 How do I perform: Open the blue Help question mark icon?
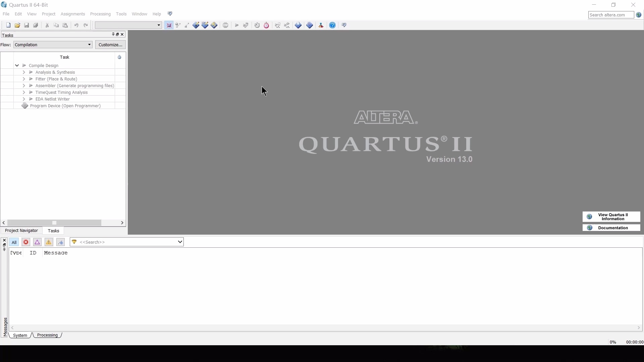(x=332, y=25)
